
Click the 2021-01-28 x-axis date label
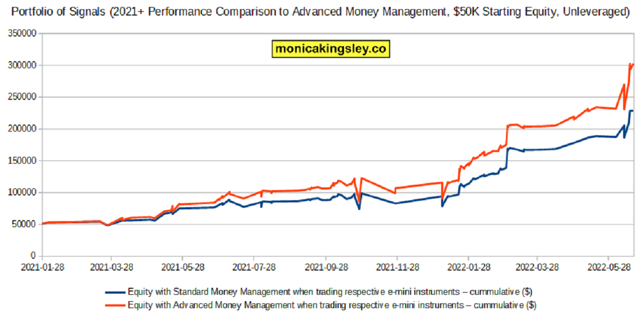tap(42, 267)
